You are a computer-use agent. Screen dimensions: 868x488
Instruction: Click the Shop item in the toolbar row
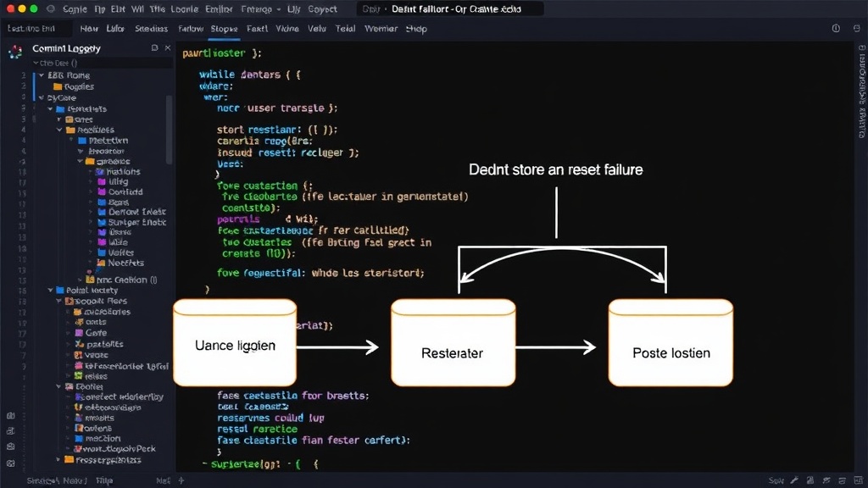pos(416,28)
